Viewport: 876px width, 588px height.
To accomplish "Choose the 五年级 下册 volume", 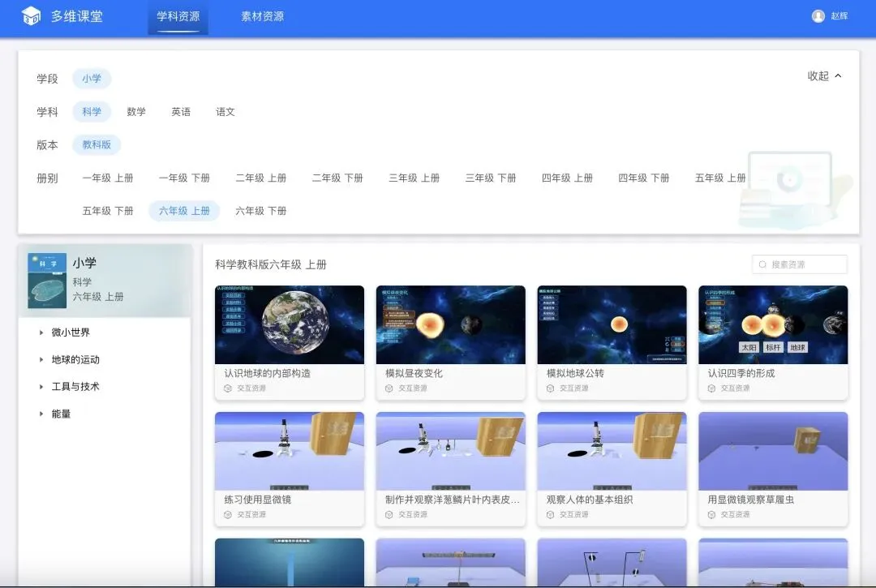I will tap(108, 211).
